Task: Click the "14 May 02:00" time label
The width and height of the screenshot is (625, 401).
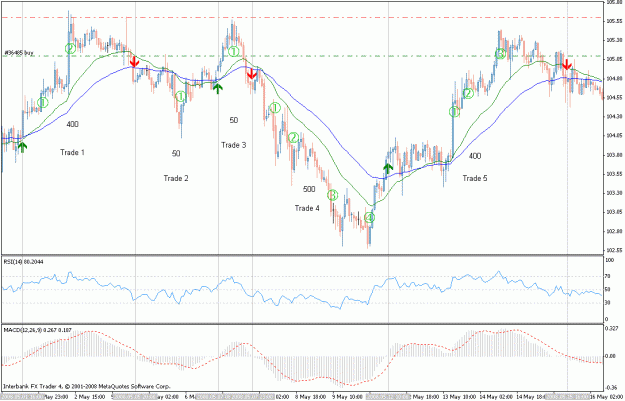Action: click(494, 397)
